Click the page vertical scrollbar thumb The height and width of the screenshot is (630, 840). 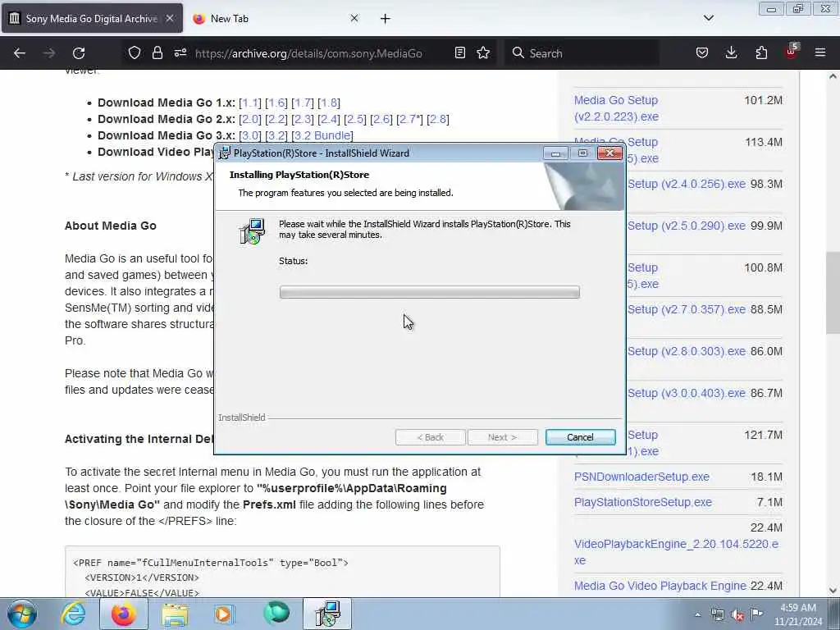833,292
